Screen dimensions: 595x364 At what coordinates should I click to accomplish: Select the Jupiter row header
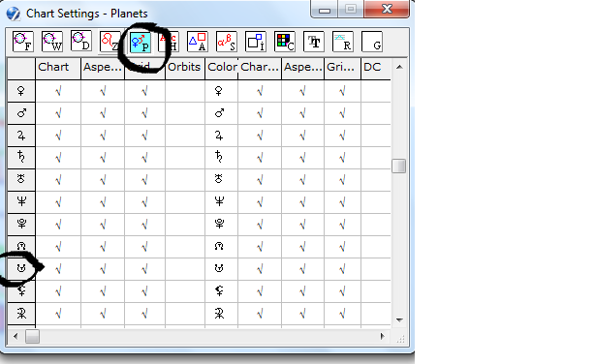click(x=21, y=136)
